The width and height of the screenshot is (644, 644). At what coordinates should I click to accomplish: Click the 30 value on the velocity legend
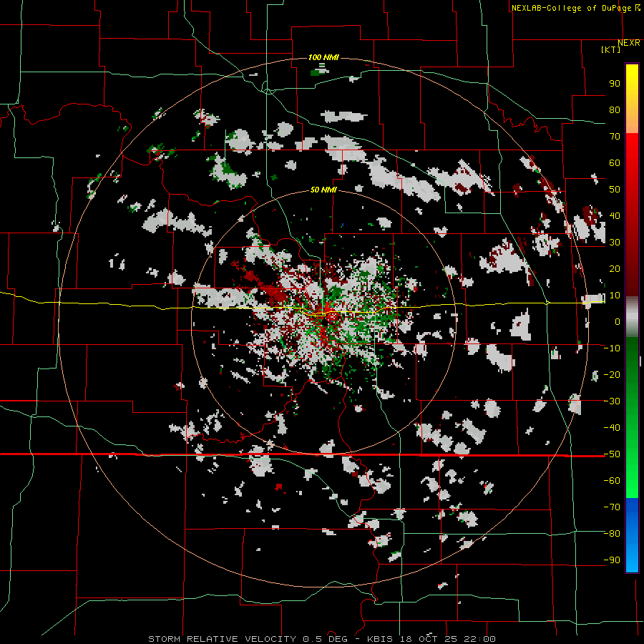pyautogui.click(x=615, y=243)
